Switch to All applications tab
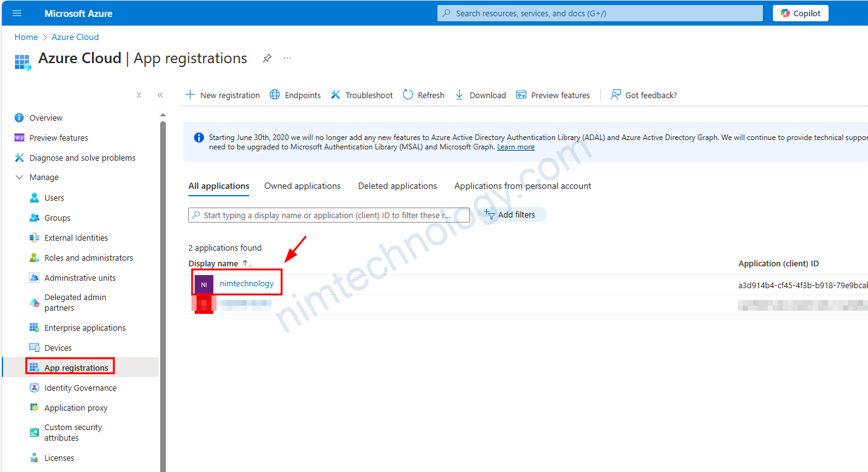The height and width of the screenshot is (472, 868). click(218, 186)
